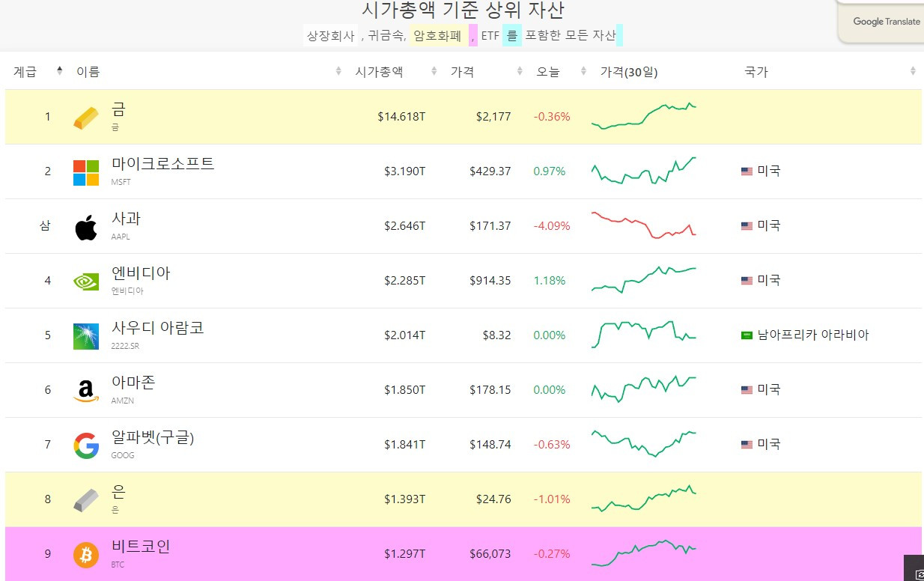This screenshot has height=581, width=924.
Task: Click the Microsoft logo icon
Action: click(86, 172)
